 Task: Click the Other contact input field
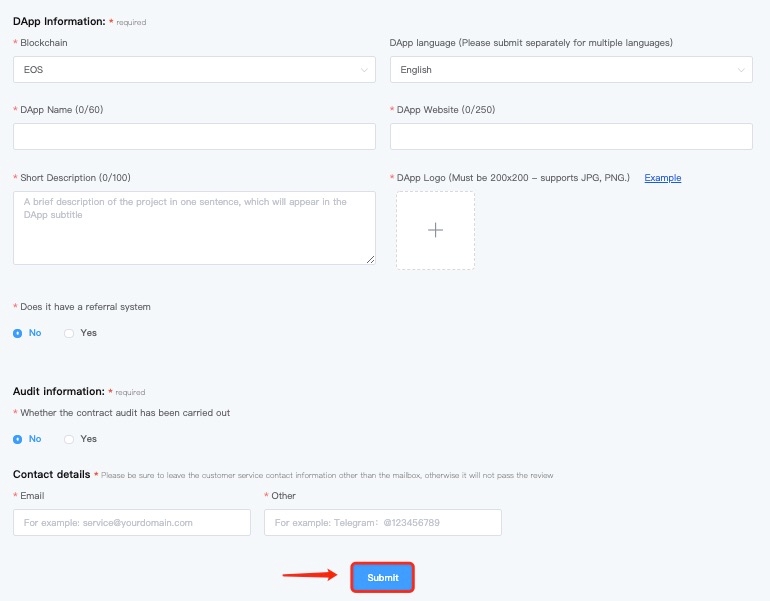pos(383,522)
